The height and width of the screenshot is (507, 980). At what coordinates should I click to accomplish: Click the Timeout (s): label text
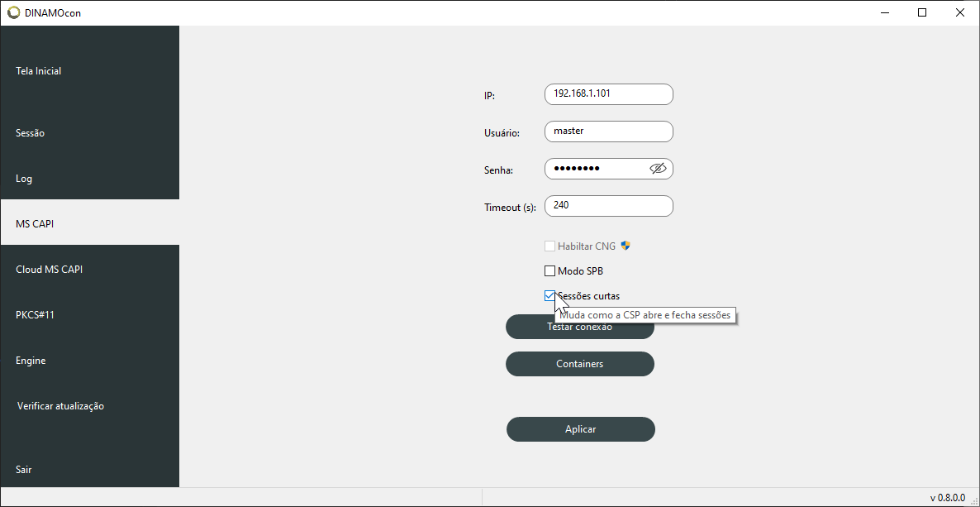pos(510,208)
